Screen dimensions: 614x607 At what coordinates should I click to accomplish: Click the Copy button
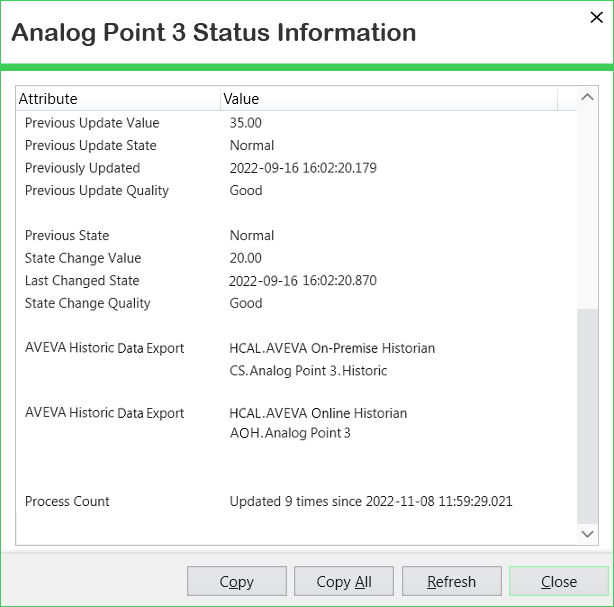(236, 581)
